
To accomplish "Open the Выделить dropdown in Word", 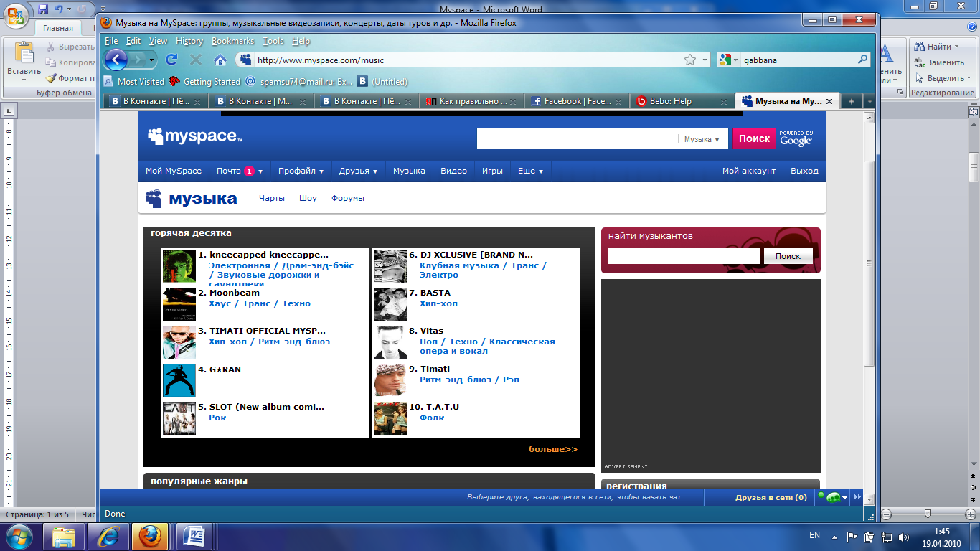I will pyautogui.click(x=969, y=78).
